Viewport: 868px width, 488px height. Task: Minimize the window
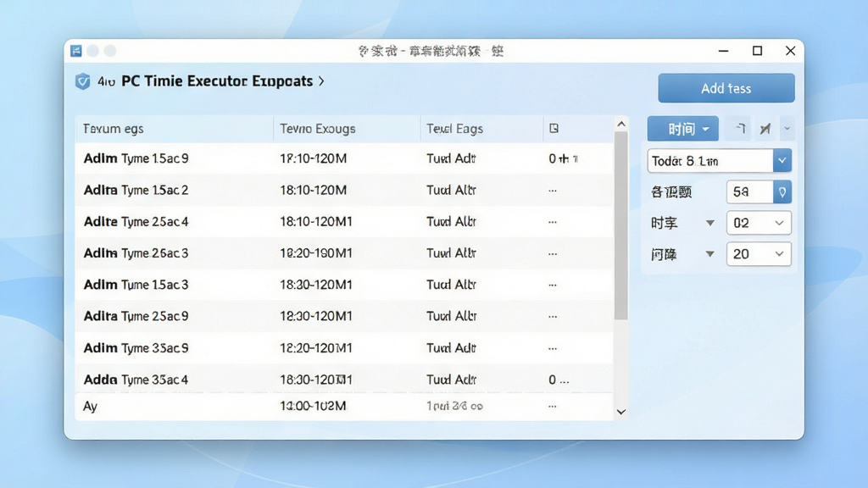coord(723,51)
